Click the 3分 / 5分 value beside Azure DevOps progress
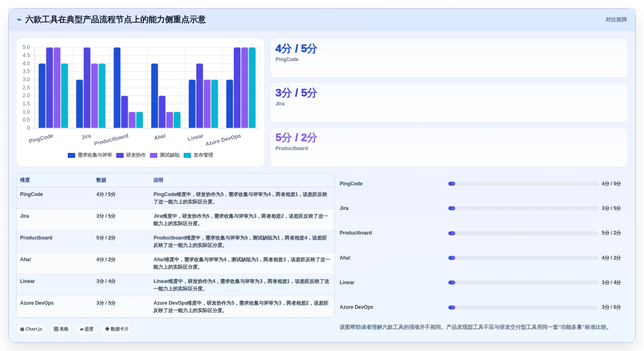This screenshot has width=644, height=351. point(611,307)
